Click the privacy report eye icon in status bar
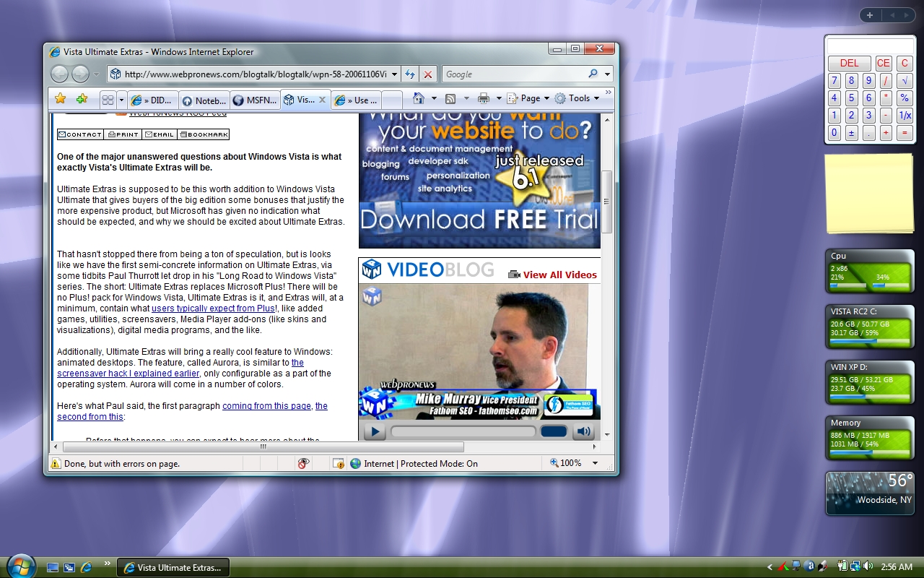924x578 pixels. tap(303, 463)
